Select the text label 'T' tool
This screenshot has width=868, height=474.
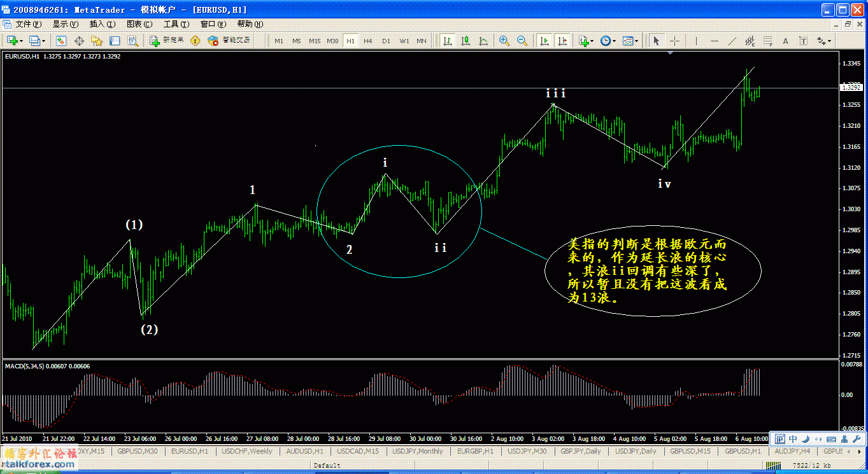pyautogui.click(x=803, y=41)
